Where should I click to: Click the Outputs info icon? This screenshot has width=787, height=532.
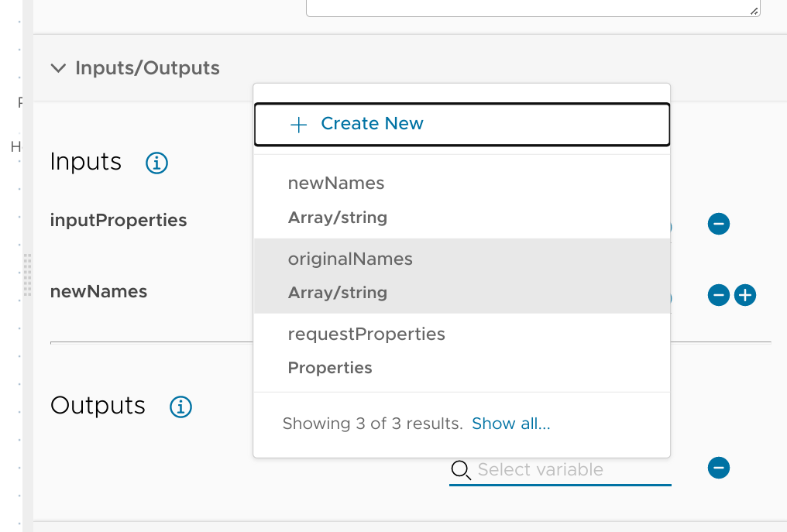180,407
